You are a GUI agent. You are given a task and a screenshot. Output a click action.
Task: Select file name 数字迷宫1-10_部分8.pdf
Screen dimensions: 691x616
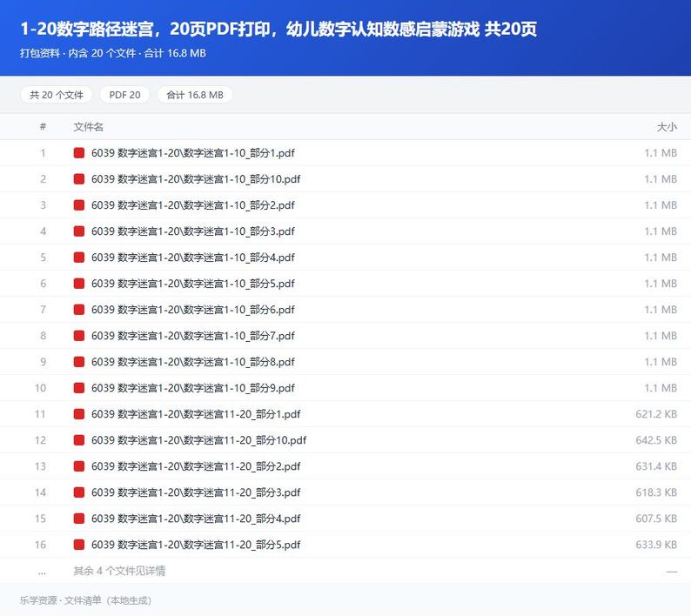[193, 362]
